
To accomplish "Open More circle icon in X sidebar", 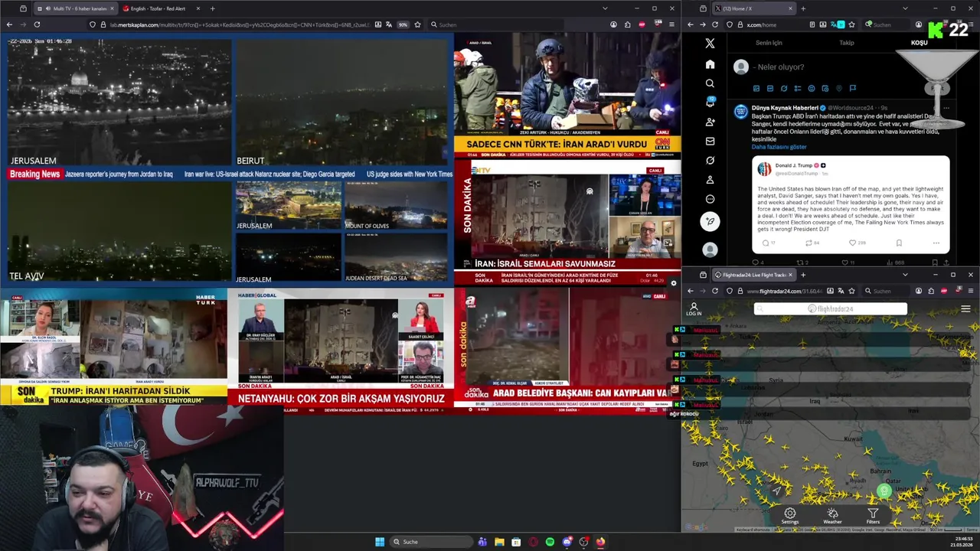I will 710,199.
